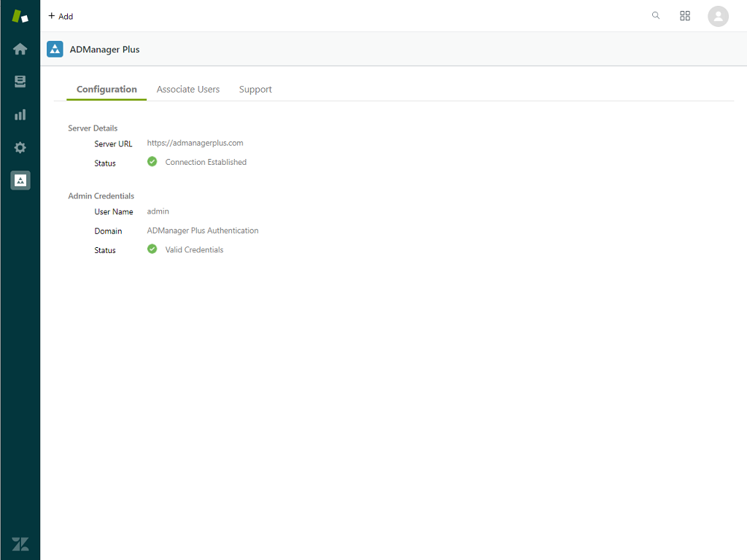Switch to the Associate Users tab
Image resolution: width=747 pixels, height=560 pixels.
188,90
